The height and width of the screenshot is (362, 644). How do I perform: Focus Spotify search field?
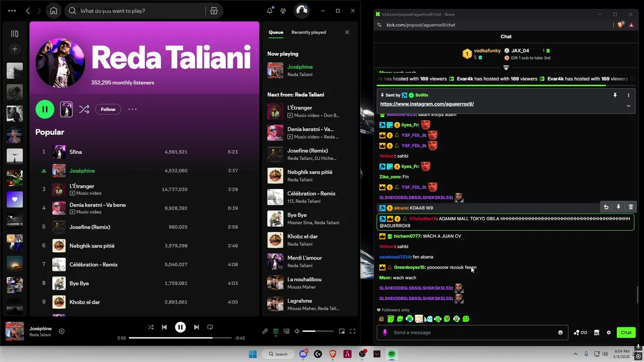[x=136, y=11]
